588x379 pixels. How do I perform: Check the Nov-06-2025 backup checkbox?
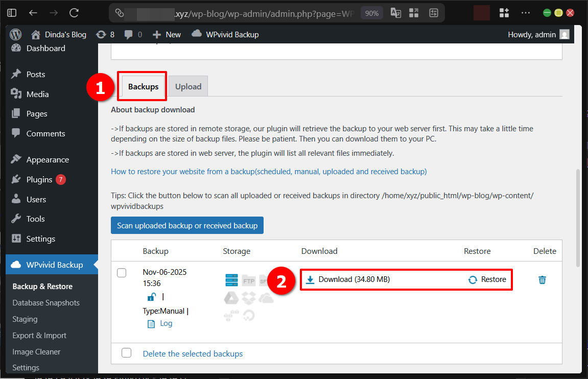click(x=122, y=273)
